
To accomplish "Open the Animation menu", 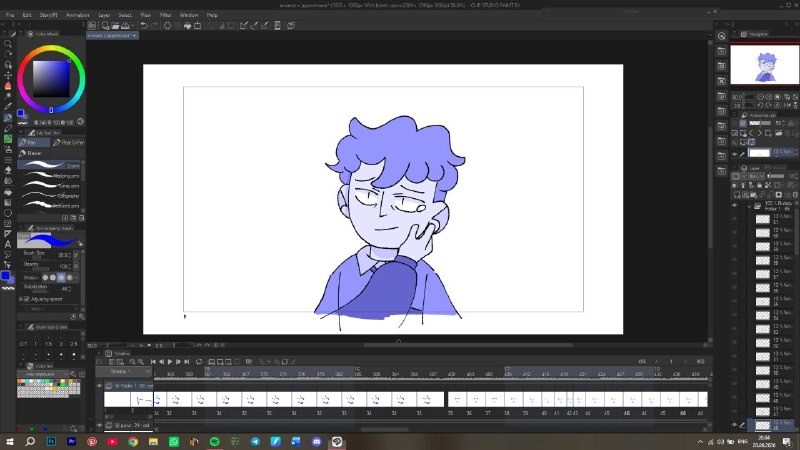I will [78, 15].
